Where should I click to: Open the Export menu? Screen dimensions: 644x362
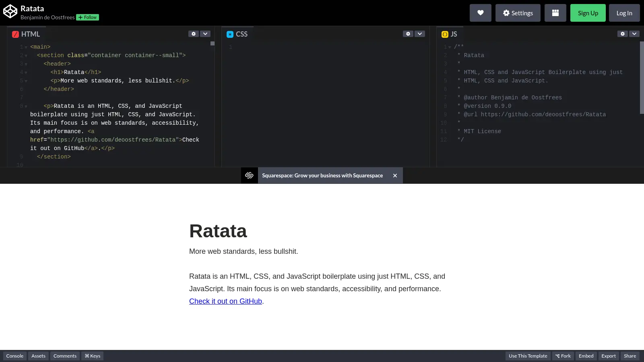pyautogui.click(x=609, y=356)
